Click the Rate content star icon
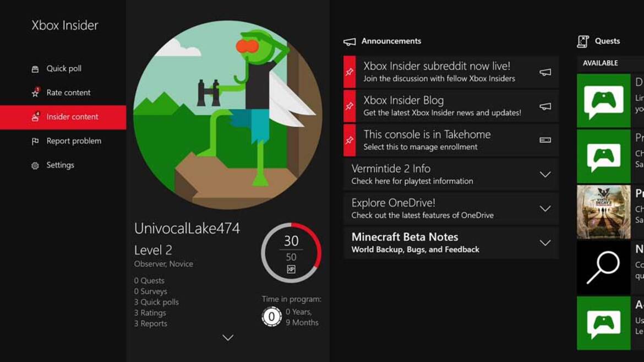 [x=35, y=93]
